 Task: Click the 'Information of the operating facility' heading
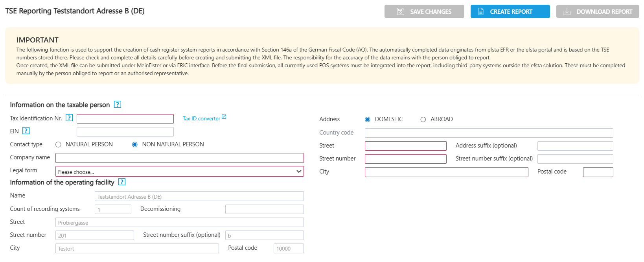click(x=62, y=182)
